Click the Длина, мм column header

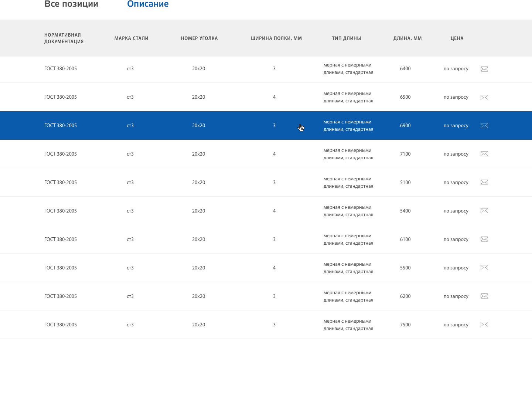[x=407, y=38]
